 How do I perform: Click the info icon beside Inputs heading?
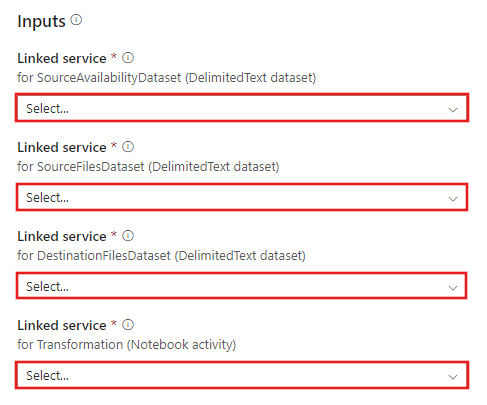pos(76,20)
